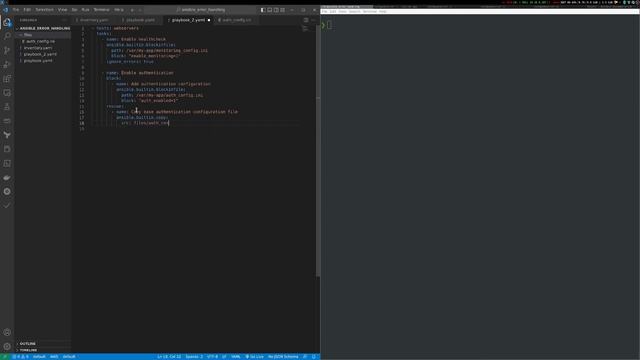Image resolution: width=640 pixels, height=360 pixels.
Task: Switch to auth_config.ini editor tab
Action: tap(236, 20)
